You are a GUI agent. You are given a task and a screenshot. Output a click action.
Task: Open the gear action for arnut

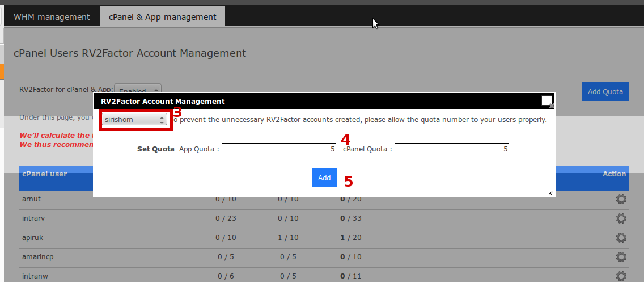(x=621, y=199)
